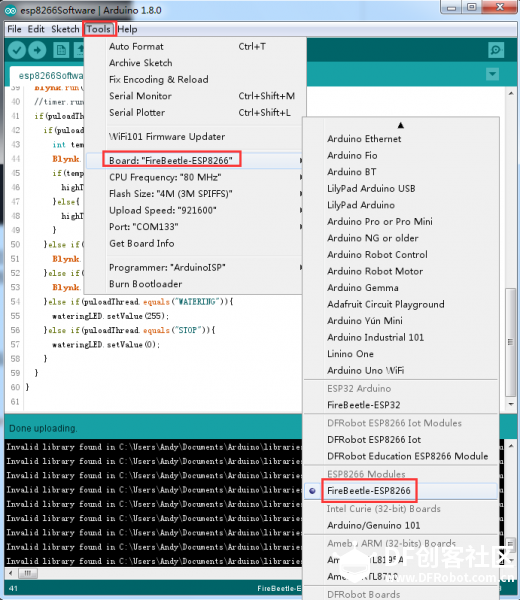520x600 pixels.
Task: Open Serial Monitor magnifier icon
Action: tap(496, 50)
